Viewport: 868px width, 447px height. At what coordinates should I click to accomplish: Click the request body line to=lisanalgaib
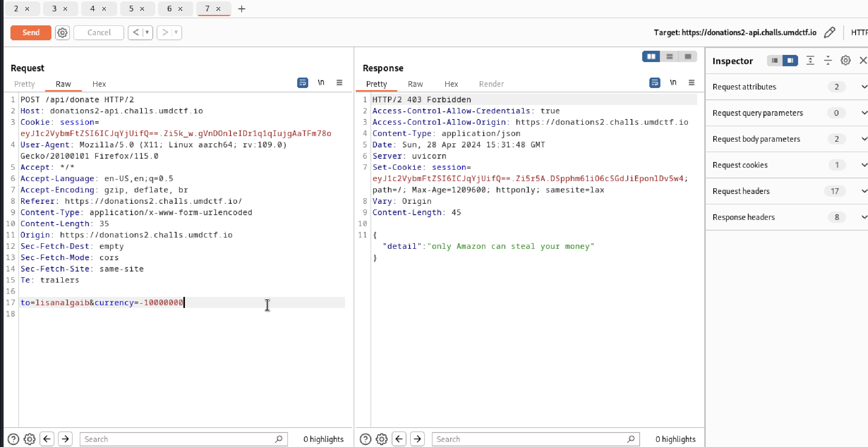click(x=102, y=303)
